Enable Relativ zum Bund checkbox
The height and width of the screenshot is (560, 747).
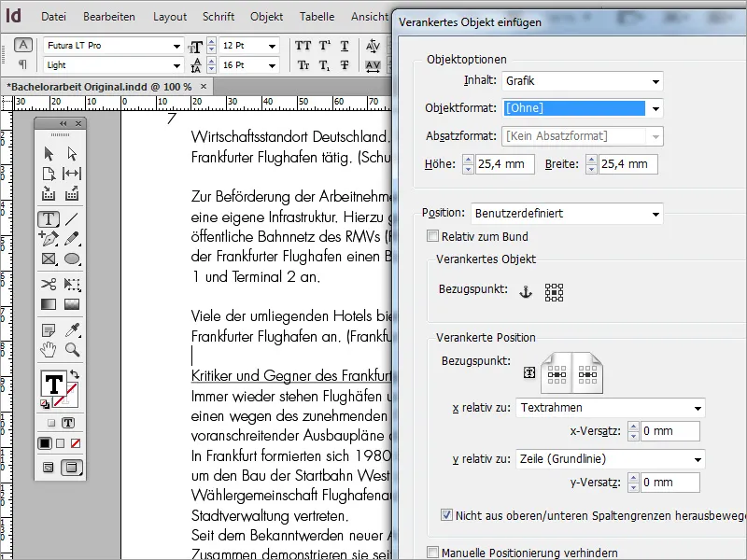[432, 236]
